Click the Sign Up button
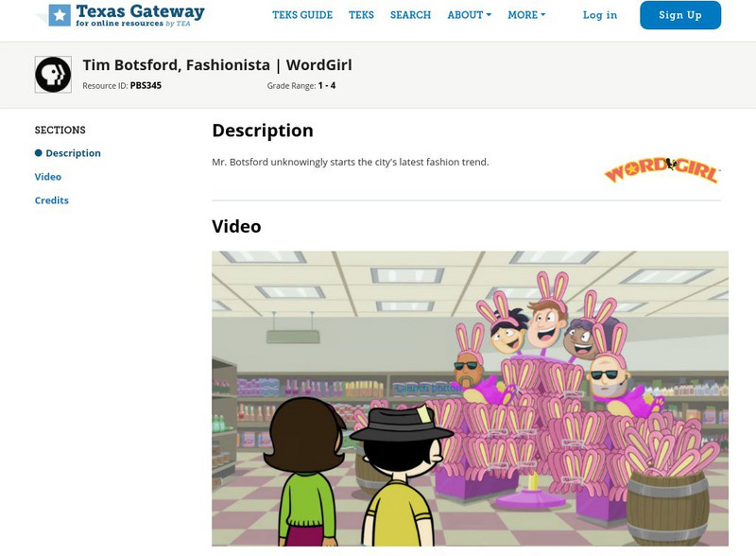Viewport: 756px width, 556px height. [680, 15]
